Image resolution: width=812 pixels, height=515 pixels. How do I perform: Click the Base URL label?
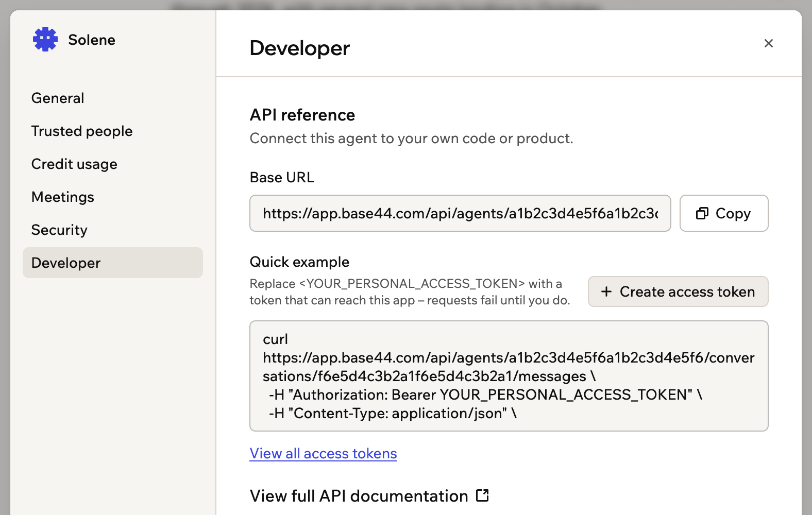pos(282,177)
